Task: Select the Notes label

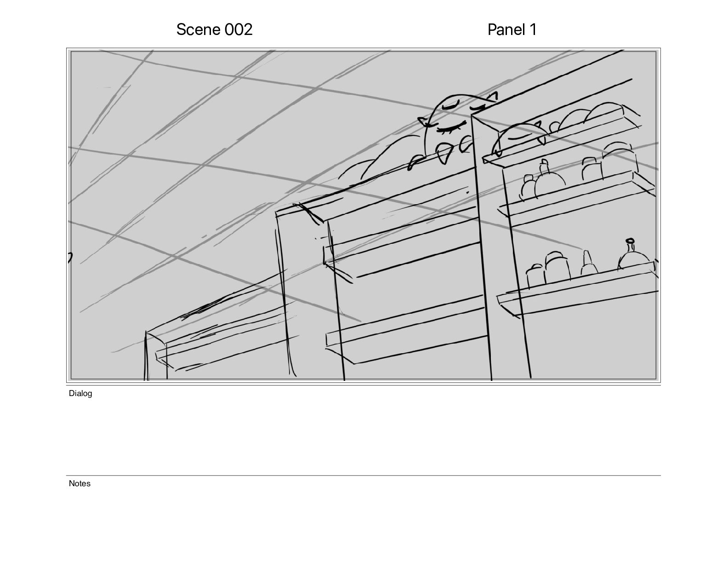Action: tap(80, 483)
